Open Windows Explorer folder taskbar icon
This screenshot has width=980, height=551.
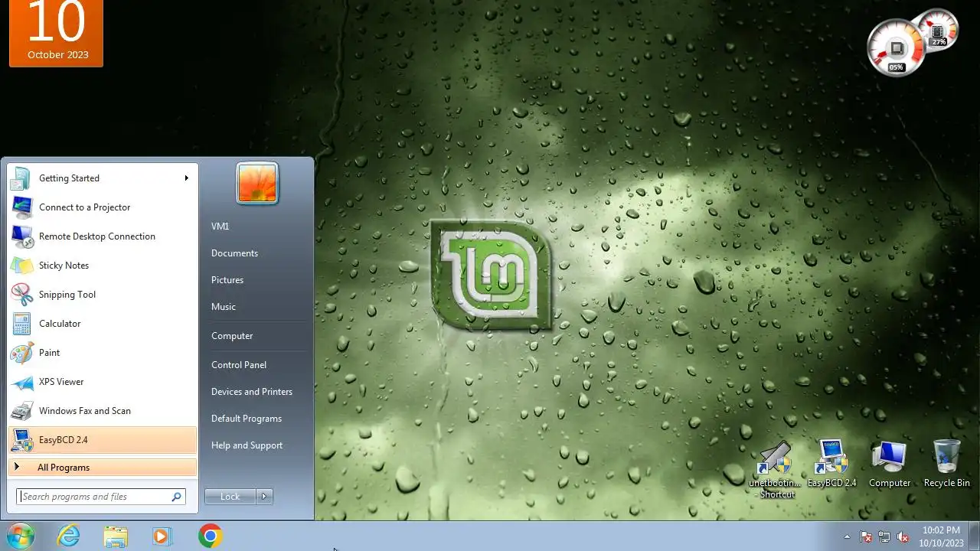tap(116, 536)
